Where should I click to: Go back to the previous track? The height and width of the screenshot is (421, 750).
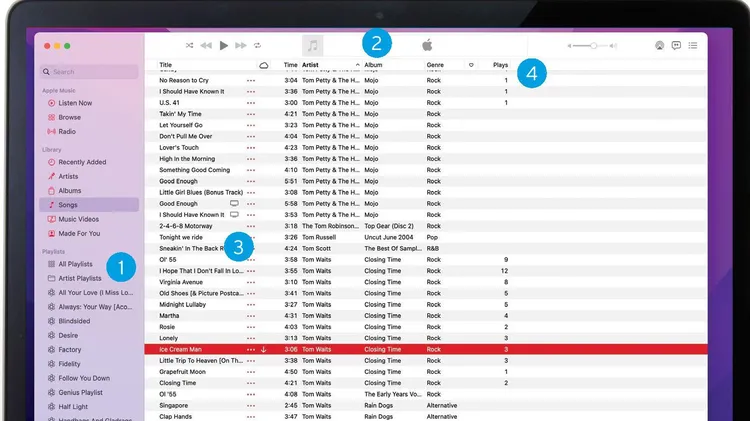(206, 45)
